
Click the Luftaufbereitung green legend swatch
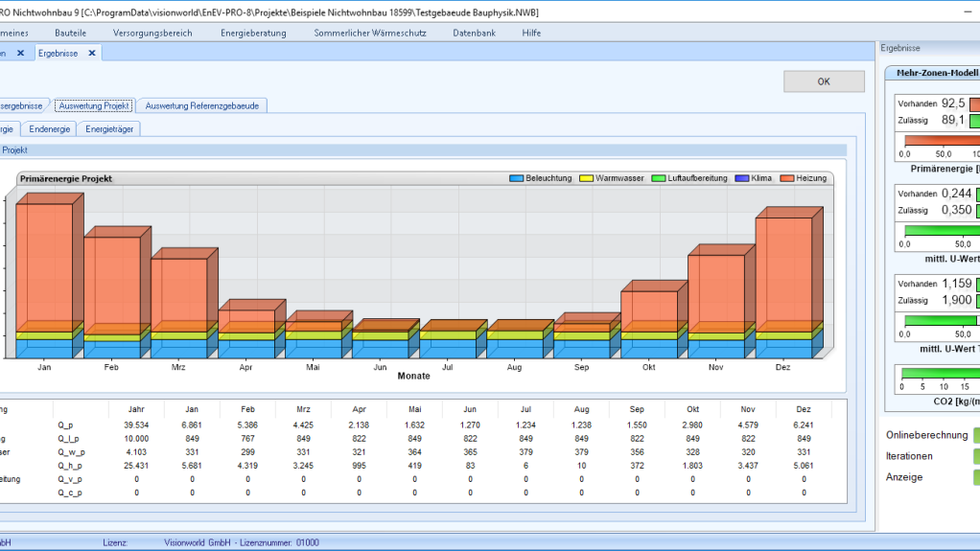658,178
